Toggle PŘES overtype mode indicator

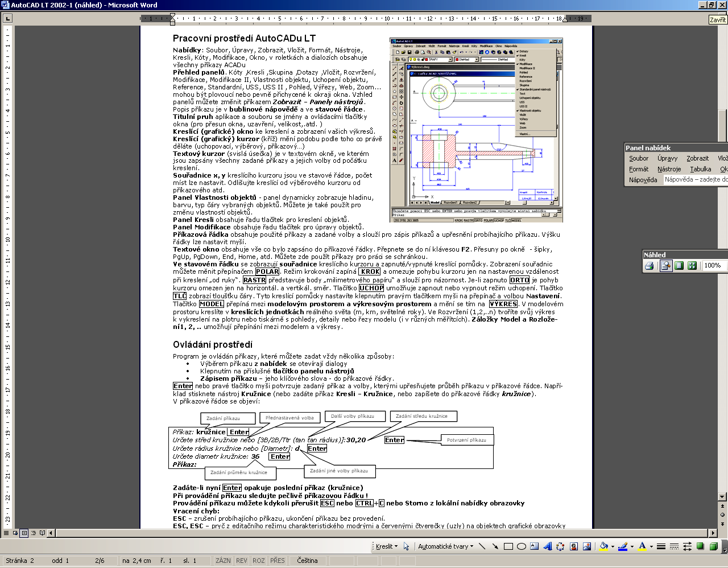[278, 561]
